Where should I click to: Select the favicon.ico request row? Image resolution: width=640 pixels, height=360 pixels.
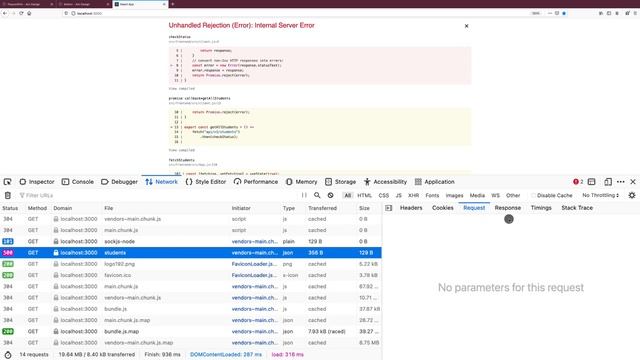click(191, 275)
